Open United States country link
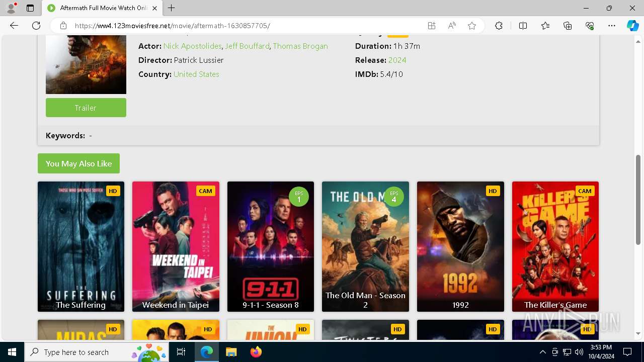Viewport: 644px width, 362px height. click(196, 74)
